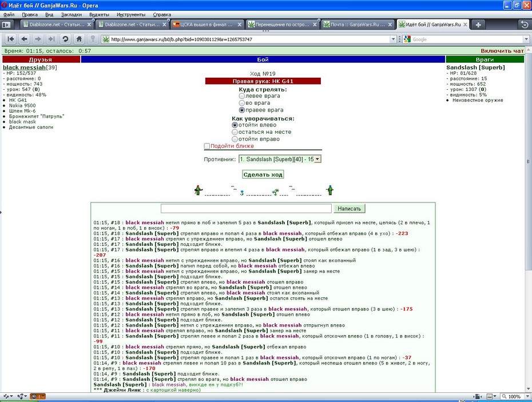Screen dimensions: 532x402
Task: Open the Вид menu
Action: point(49,15)
